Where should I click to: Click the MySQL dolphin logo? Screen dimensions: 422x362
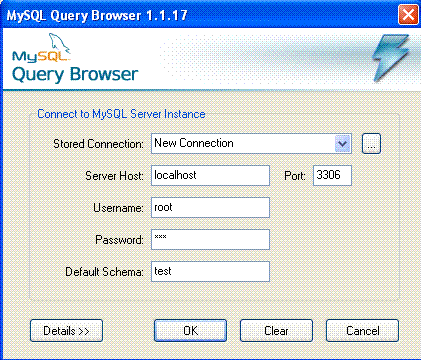(x=41, y=47)
